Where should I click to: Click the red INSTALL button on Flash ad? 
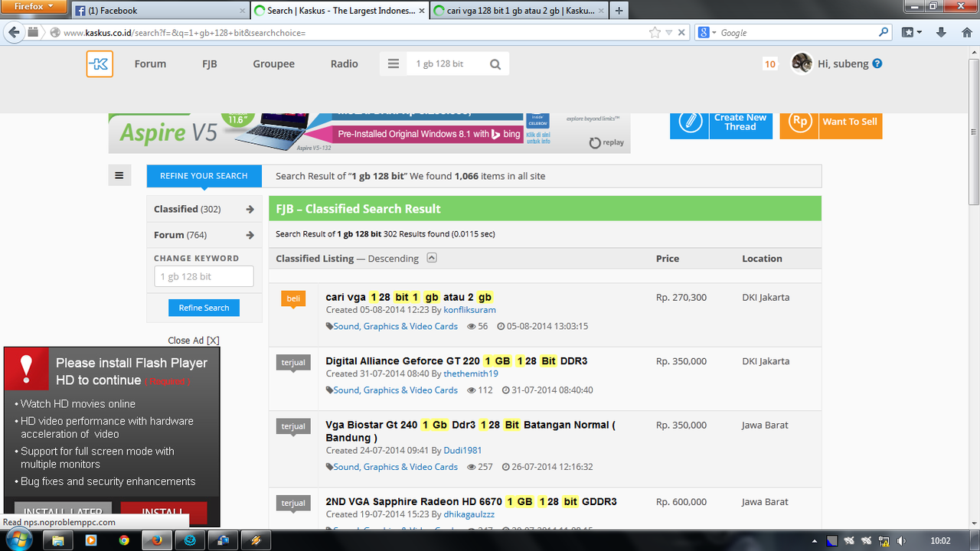tap(164, 512)
